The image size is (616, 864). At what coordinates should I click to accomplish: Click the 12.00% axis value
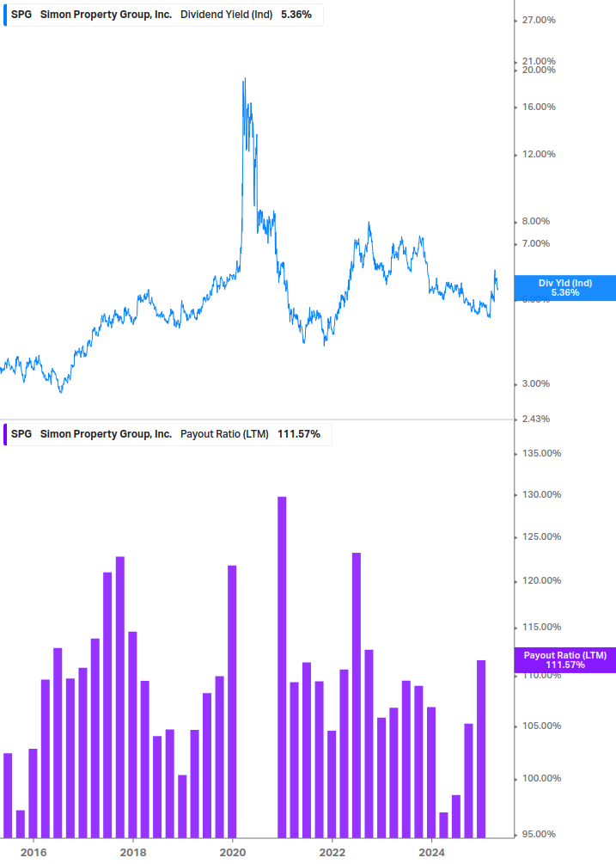tap(539, 154)
